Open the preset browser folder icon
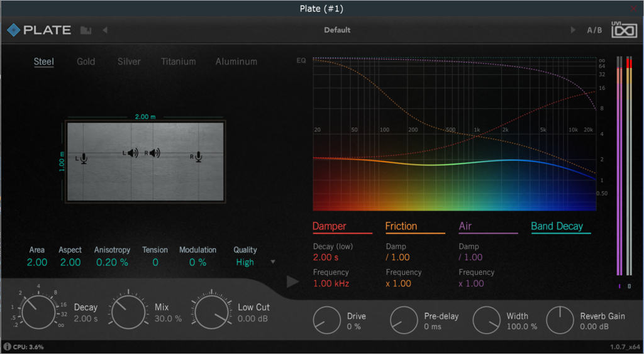 [x=86, y=30]
